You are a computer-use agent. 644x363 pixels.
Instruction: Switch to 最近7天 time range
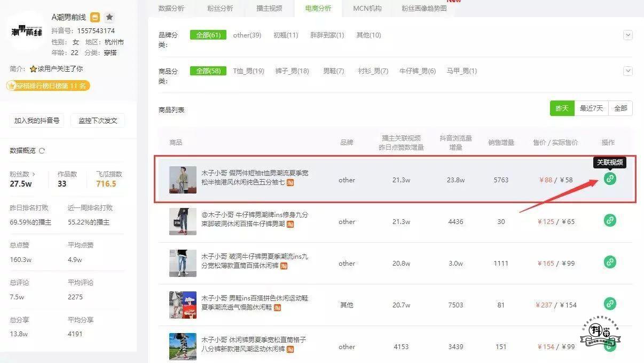click(591, 108)
